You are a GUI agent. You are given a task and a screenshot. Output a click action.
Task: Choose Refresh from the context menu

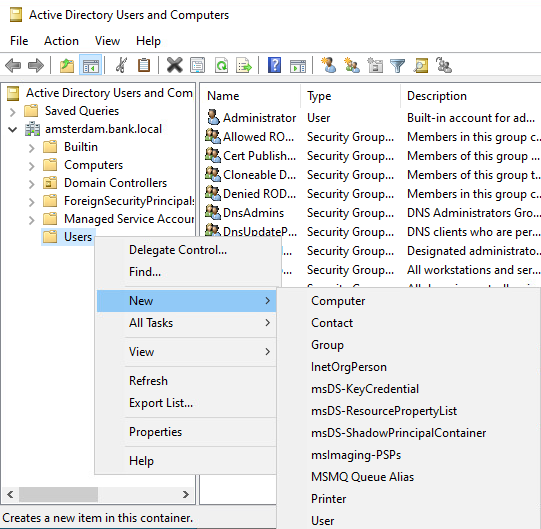[x=187, y=381]
